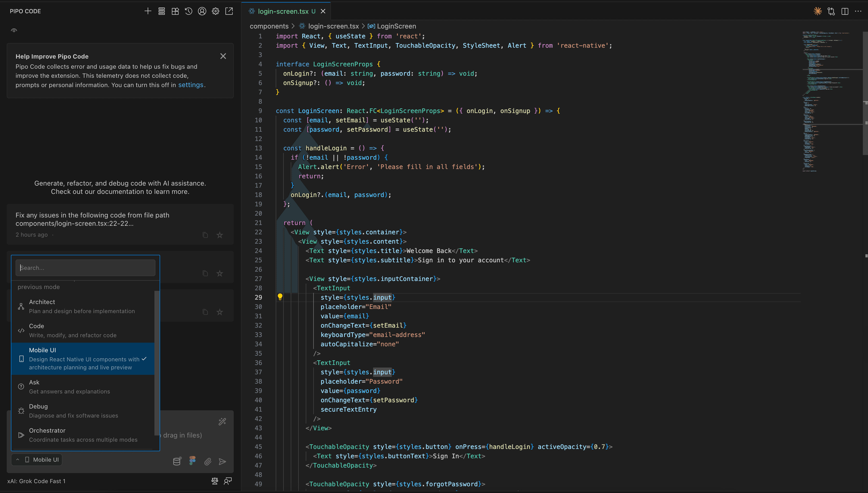This screenshot has width=868, height=493.
Task: Click the pop-out to editor icon
Action: tap(229, 11)
